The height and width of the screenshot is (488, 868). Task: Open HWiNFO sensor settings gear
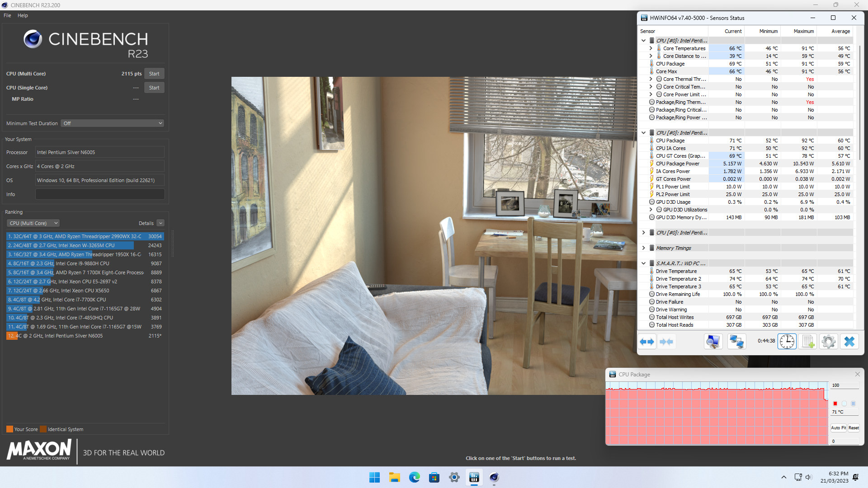pyautogui.click(x=829, y=342)
